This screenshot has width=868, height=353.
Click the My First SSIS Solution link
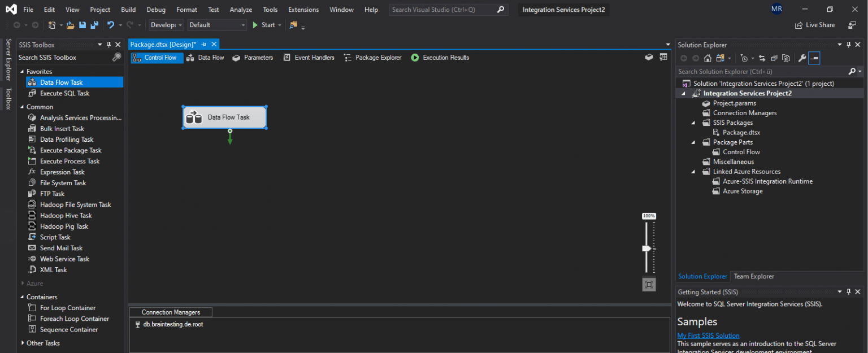coord(708,335)
